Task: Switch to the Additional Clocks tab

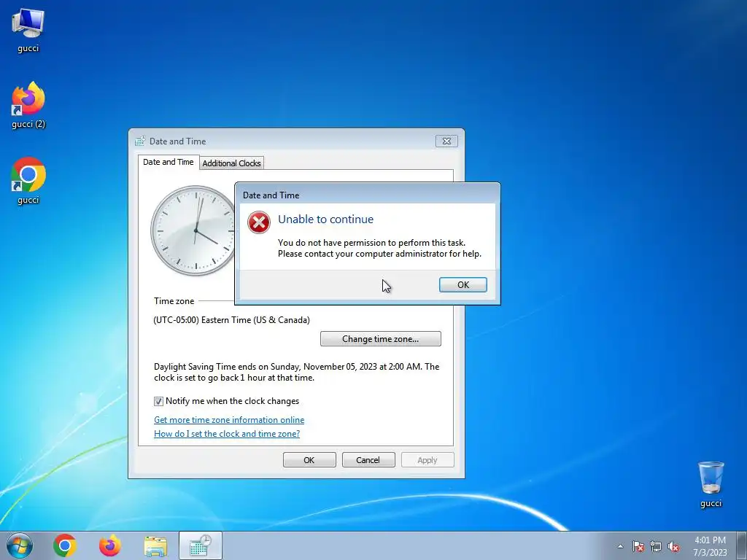Action: [x=231, y=163]
